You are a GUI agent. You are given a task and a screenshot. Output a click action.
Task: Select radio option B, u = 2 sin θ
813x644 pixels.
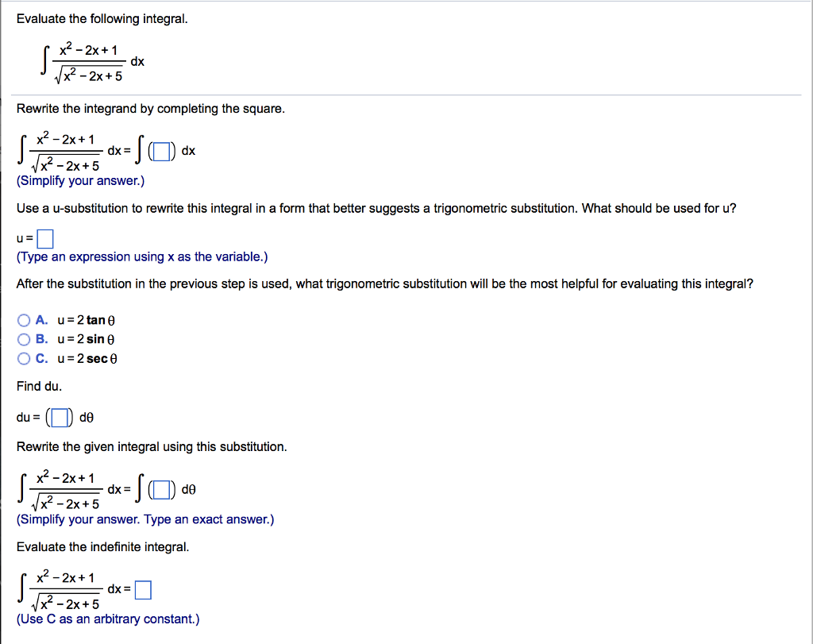click(x=24, y=338)
